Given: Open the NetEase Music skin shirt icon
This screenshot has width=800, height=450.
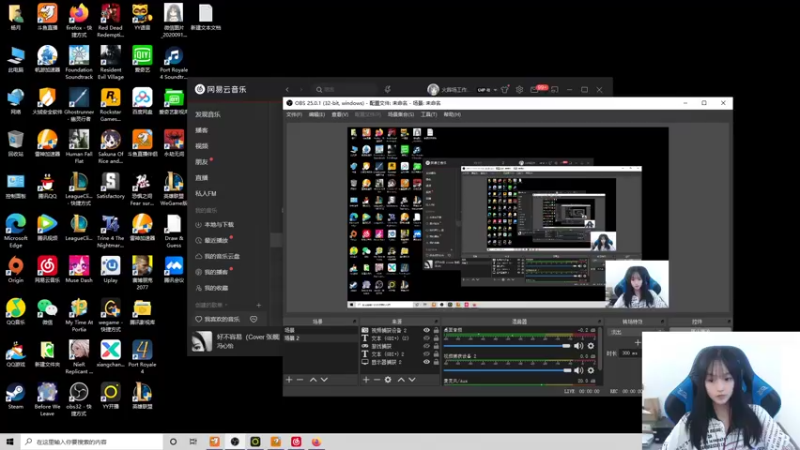Looking at the screenshot, I should 505,89.
